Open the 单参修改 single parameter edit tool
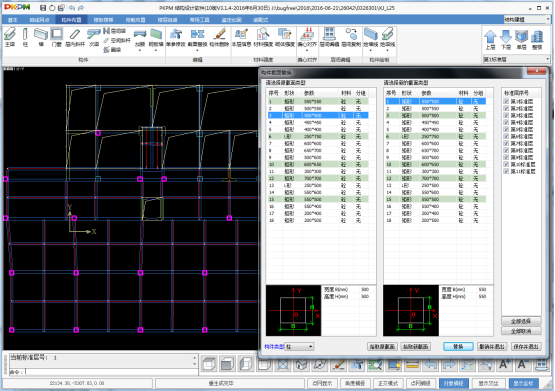Image resolution: width=555 pixels, height=391 pixels. coord(176,37)
